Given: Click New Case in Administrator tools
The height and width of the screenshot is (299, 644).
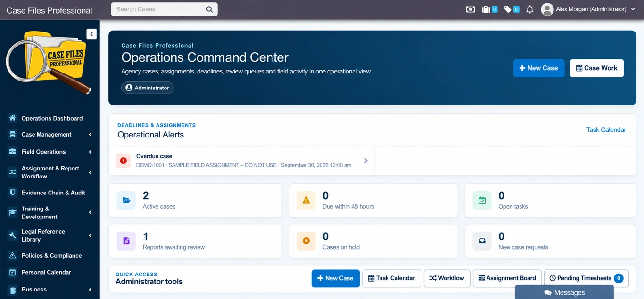Looking at the screenshot, I should tap(336, 278).
